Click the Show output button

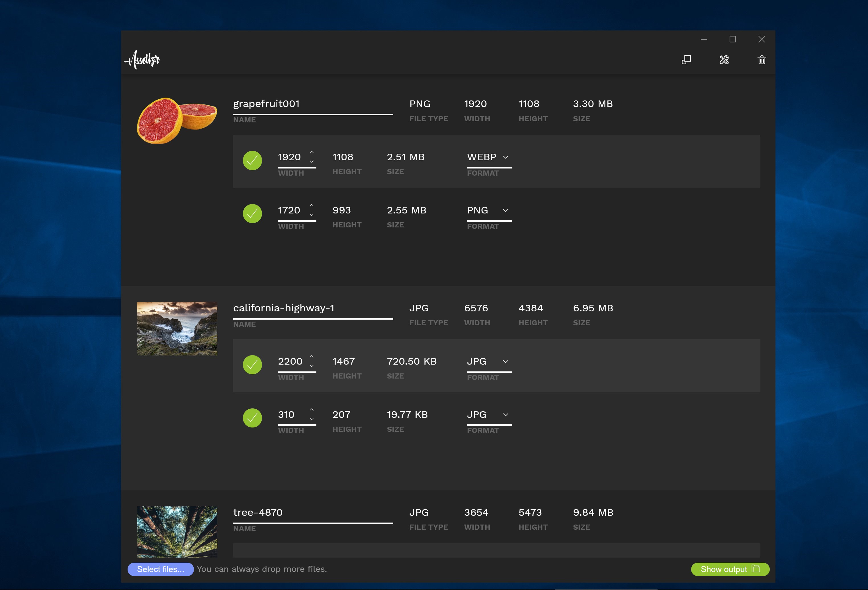723,569
